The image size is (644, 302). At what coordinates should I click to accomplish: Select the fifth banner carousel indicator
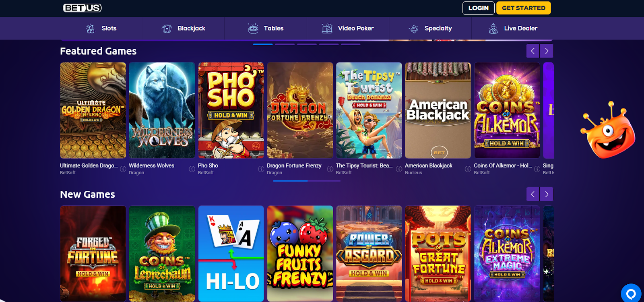(351, 44)
